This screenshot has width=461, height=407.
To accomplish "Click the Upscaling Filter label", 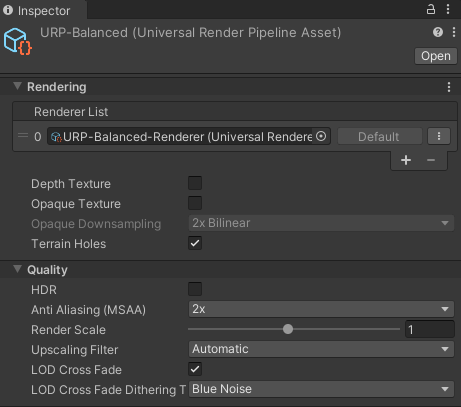I will point(75,350).
